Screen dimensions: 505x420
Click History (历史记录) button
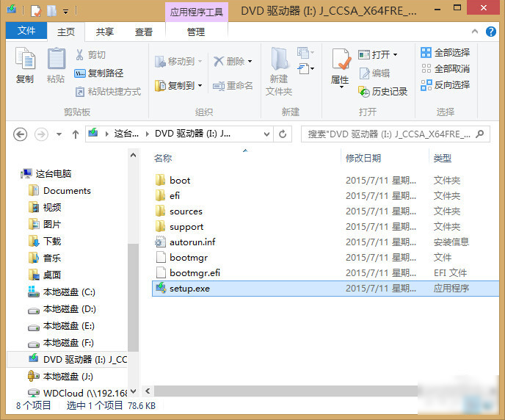[x=382, y=92]
